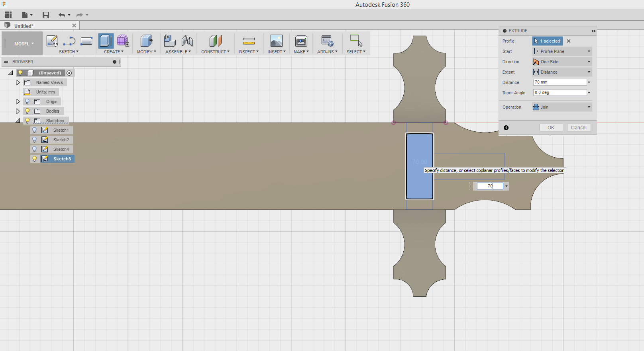Select the Line sketch tool
The width and height of the screenshot is (644, 351).
(69, 41)
